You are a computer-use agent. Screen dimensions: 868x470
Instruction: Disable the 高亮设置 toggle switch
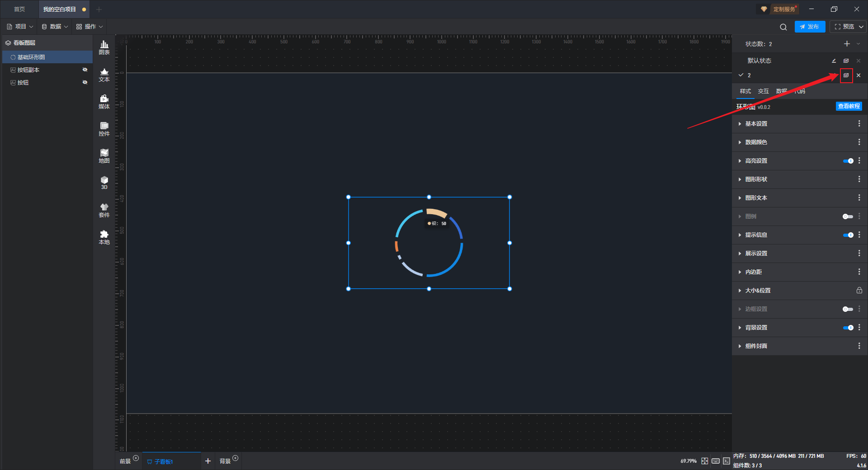tap(848, 161)
